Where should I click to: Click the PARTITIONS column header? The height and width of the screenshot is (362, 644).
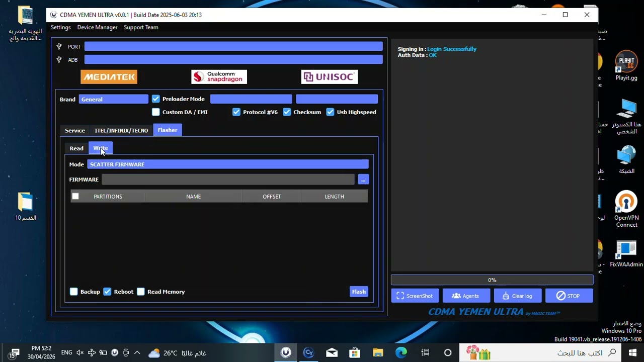(x=108, y=197)
